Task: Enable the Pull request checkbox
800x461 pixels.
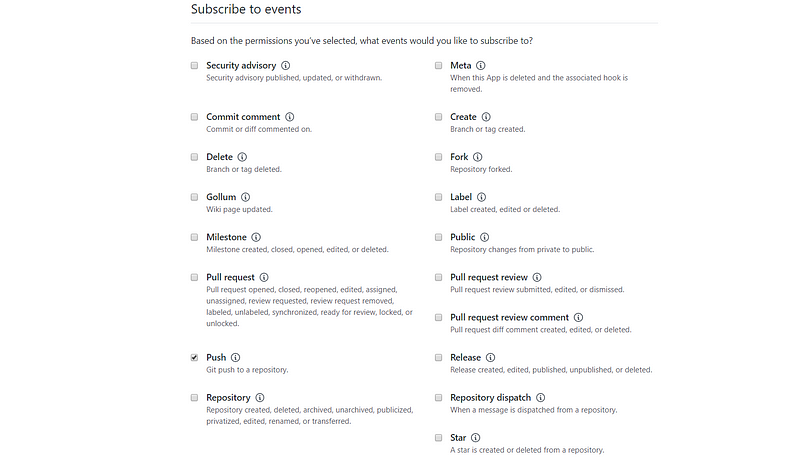Action: [195, 277]
